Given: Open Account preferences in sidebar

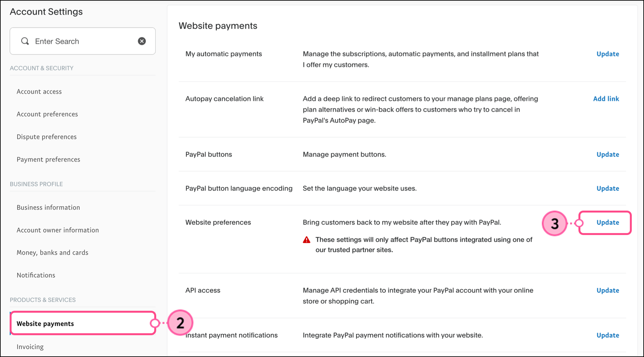Looking at the screenshot, I should pyautogui.click(x=47, y=114).
